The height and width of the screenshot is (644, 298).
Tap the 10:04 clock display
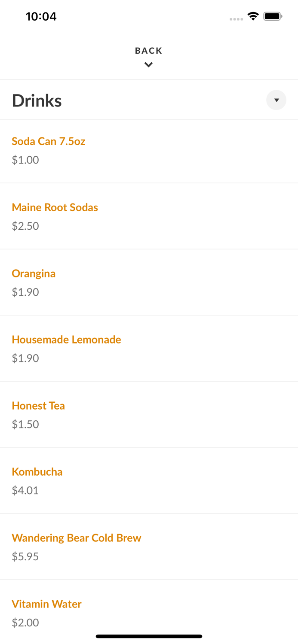(41, 16)
